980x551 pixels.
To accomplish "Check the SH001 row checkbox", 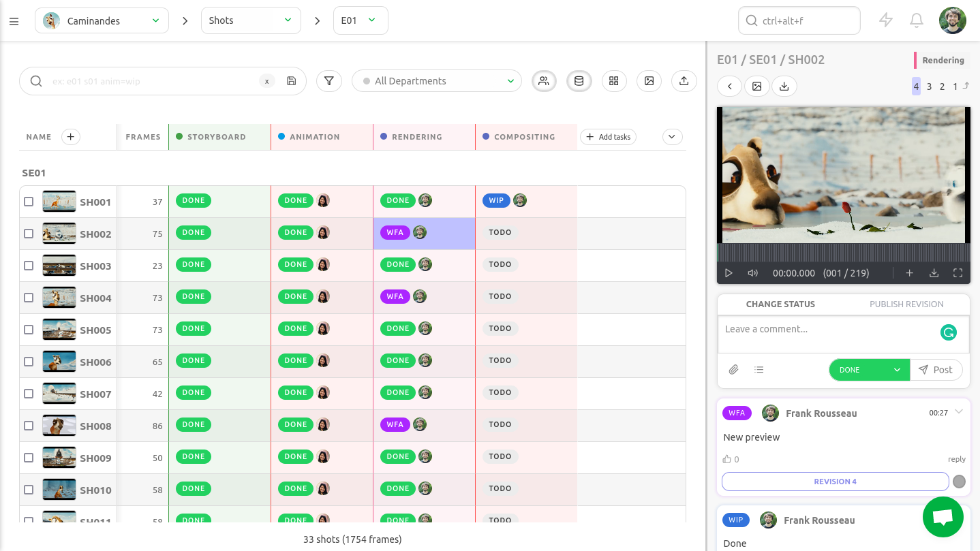I will click(29, 202).
